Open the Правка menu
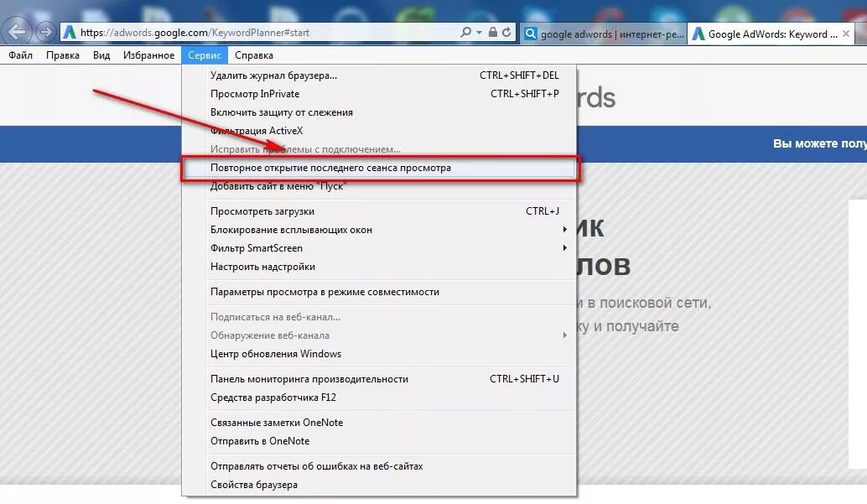The width and height of the screenshot is (867, 504). 63,55
